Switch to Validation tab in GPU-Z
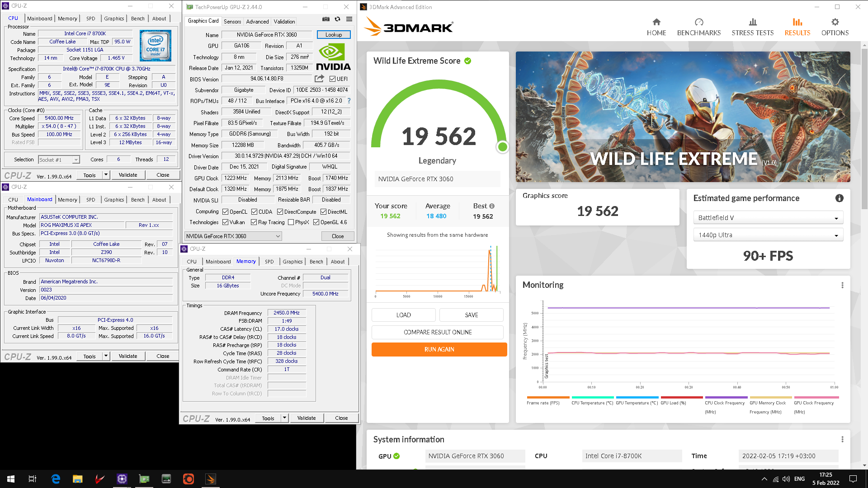The height and width of the screenshot is (488, 868). point(284,22)
